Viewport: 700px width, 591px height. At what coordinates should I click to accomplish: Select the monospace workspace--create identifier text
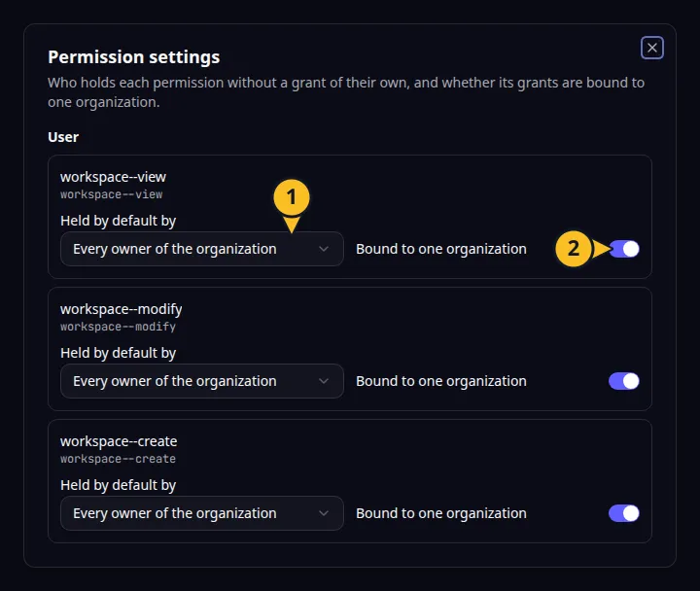click(x=118, y=459)
